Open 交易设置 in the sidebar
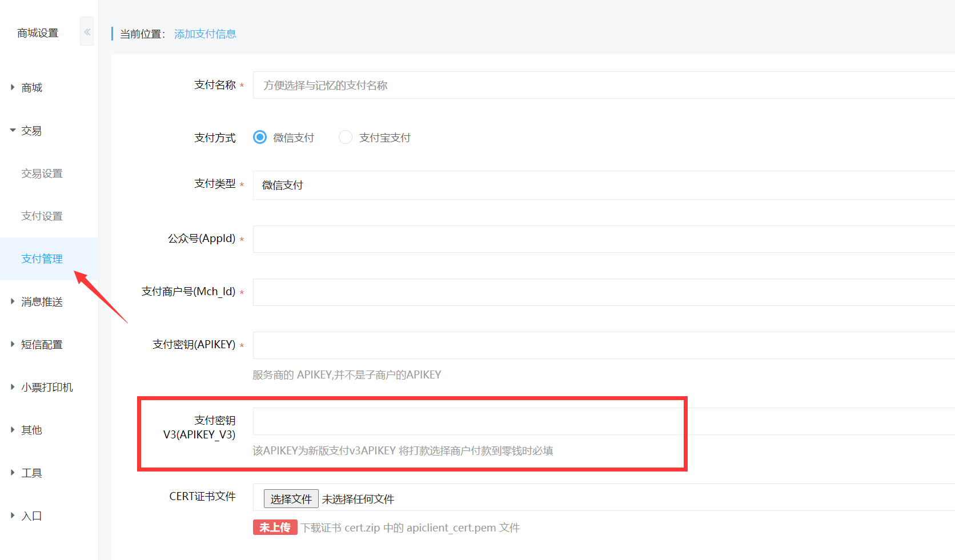The width and height of the screenshot is (955, 560). click(x=42, y=174)
